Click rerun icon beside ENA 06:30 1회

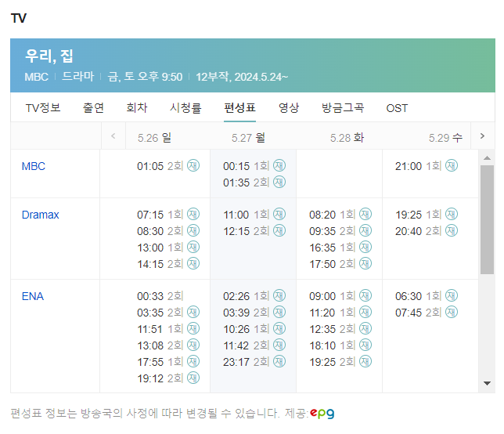pos(452,295)
